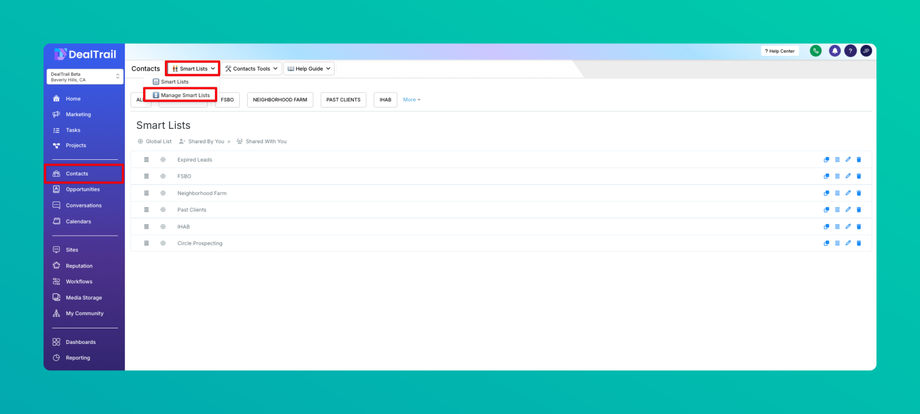Toggle the status circle for Circle Prospecting

pos(163,243)
